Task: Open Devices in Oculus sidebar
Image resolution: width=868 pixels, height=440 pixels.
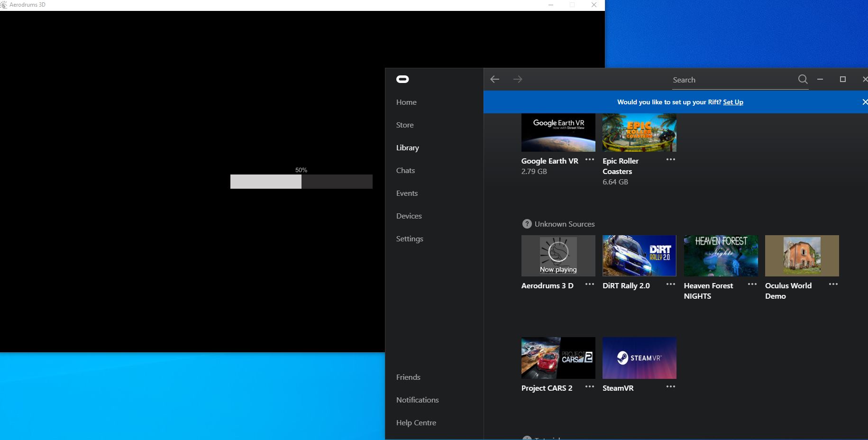Action: point(409,216)
